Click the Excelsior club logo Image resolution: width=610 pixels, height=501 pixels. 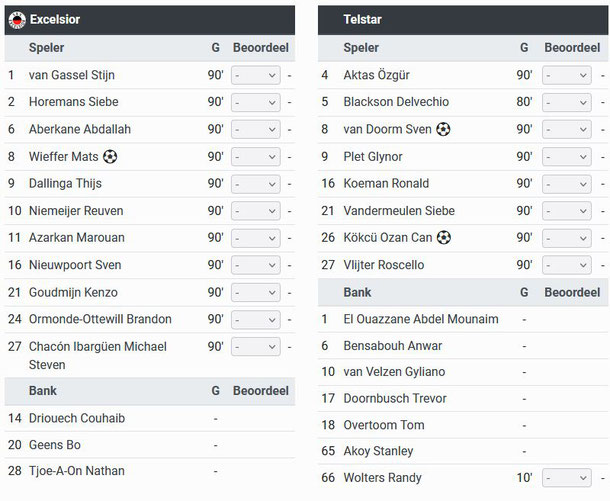(17, 20)
